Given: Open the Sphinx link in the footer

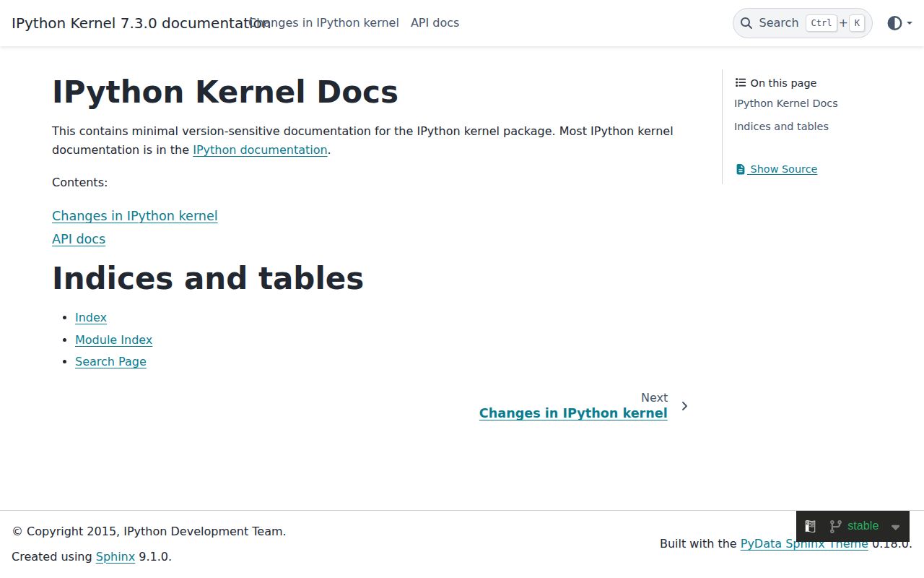Looking at the screenshot, I should (x=115, y=556).
